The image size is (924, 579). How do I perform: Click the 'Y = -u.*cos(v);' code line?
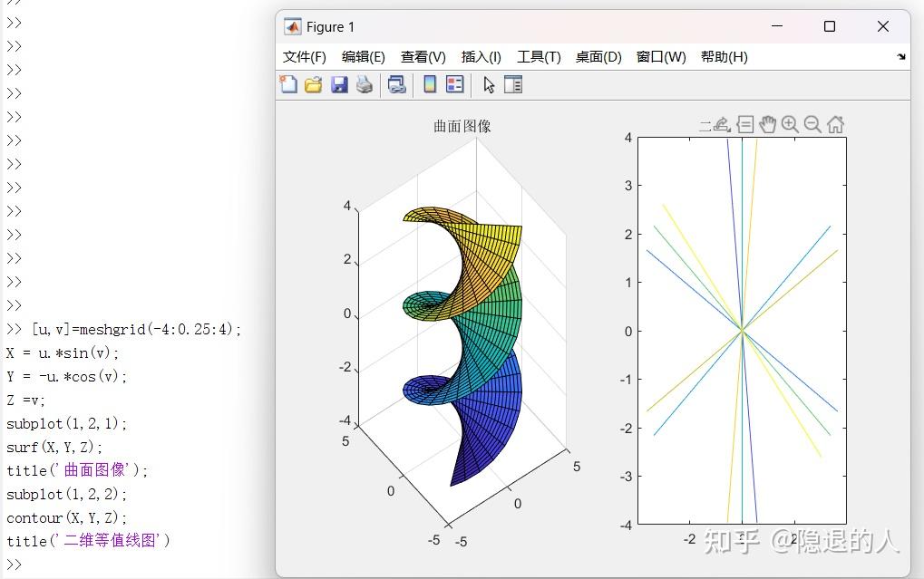coord(66,376)
